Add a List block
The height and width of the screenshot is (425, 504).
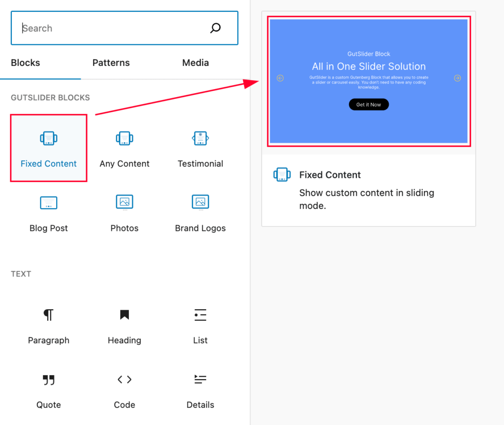click(x=200, y=315)
